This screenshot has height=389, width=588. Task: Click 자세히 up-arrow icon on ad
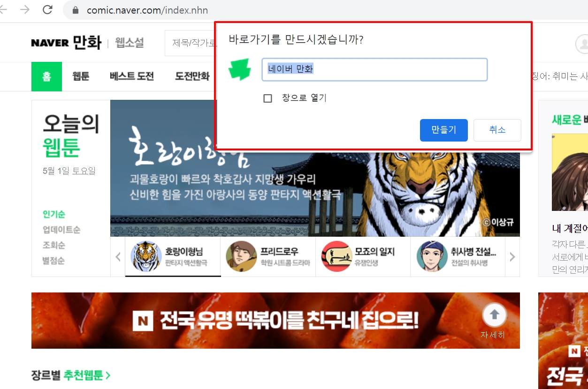[494, 315]
